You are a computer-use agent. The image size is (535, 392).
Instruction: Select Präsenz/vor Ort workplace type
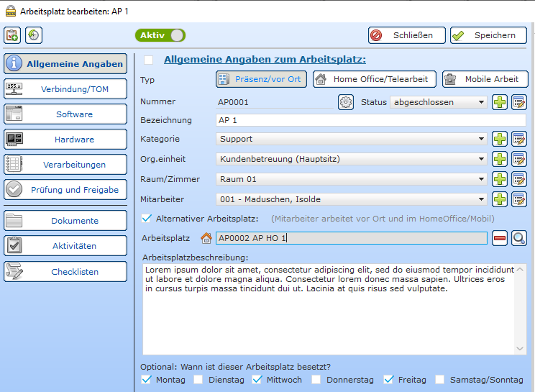tap(261, 79)
